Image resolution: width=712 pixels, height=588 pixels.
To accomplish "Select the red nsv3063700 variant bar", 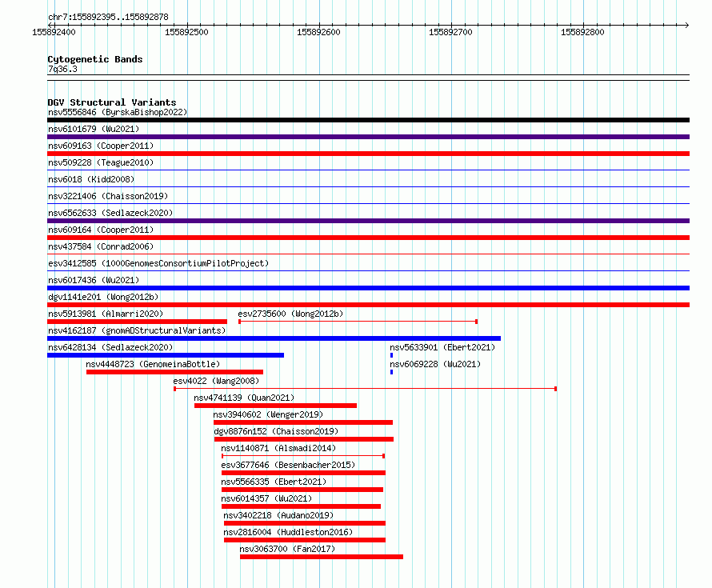I will (x=322, y=557).
